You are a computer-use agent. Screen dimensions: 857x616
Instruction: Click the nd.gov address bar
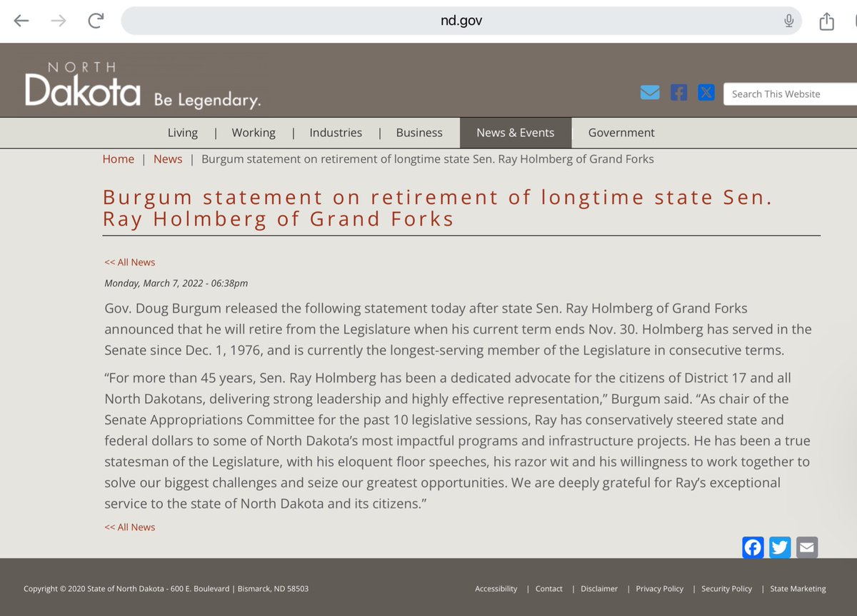(x=461, y=21)
